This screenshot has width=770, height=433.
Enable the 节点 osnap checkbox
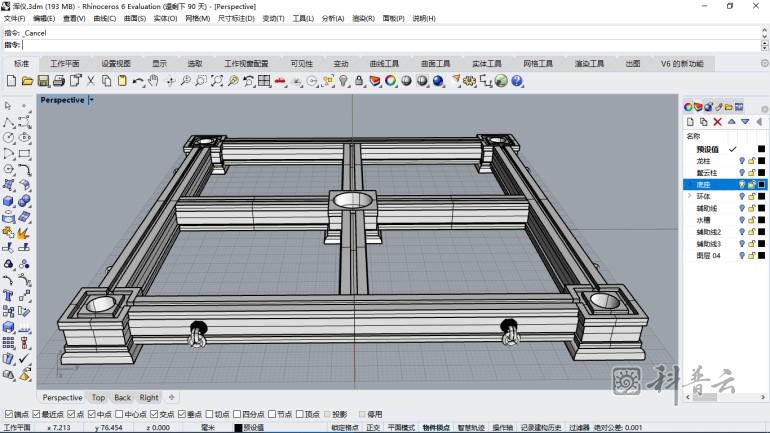point(272,414)
